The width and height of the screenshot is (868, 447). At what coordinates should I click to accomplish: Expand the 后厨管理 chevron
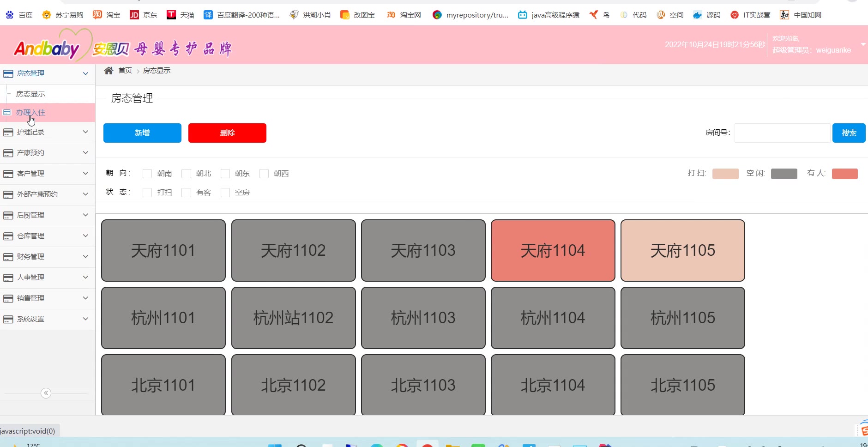pyautogui.click(x=85, y=215)
